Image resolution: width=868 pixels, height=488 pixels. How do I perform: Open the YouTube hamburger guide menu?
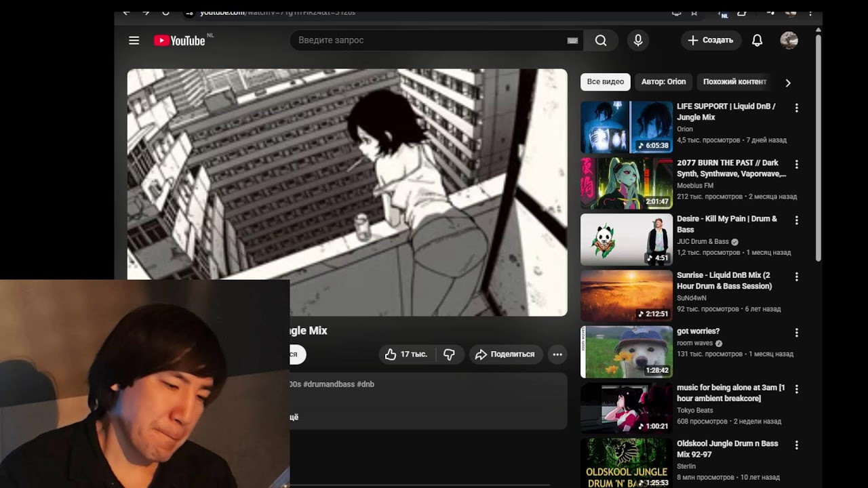[x=134, y=41]
